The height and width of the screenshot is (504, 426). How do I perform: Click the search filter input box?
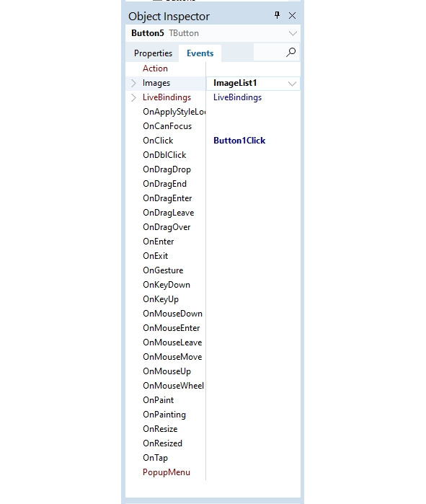point(270,53)
